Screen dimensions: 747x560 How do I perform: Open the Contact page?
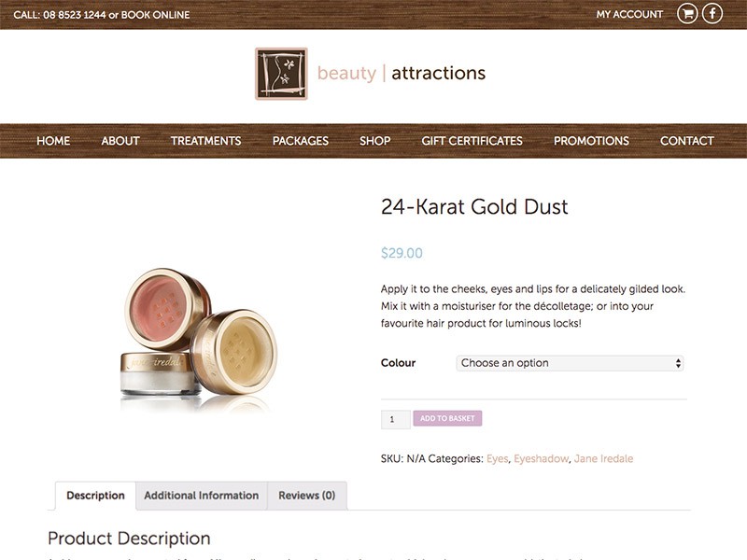(686, 141)
